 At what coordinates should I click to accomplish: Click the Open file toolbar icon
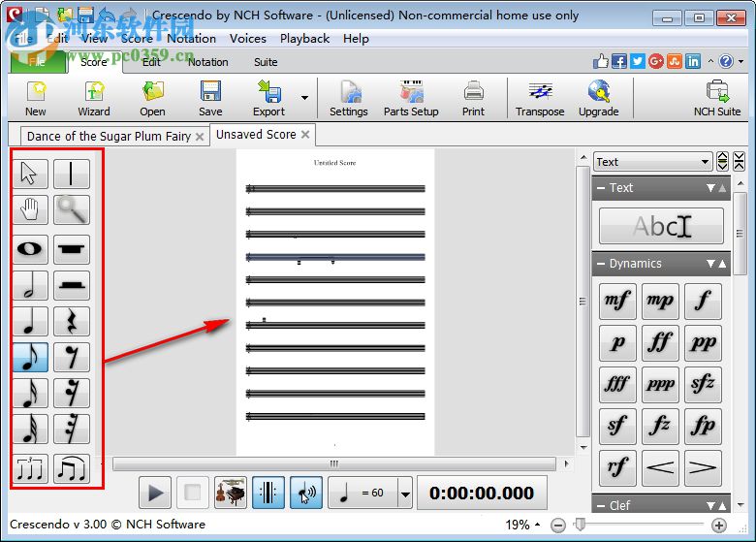(152, 99)
